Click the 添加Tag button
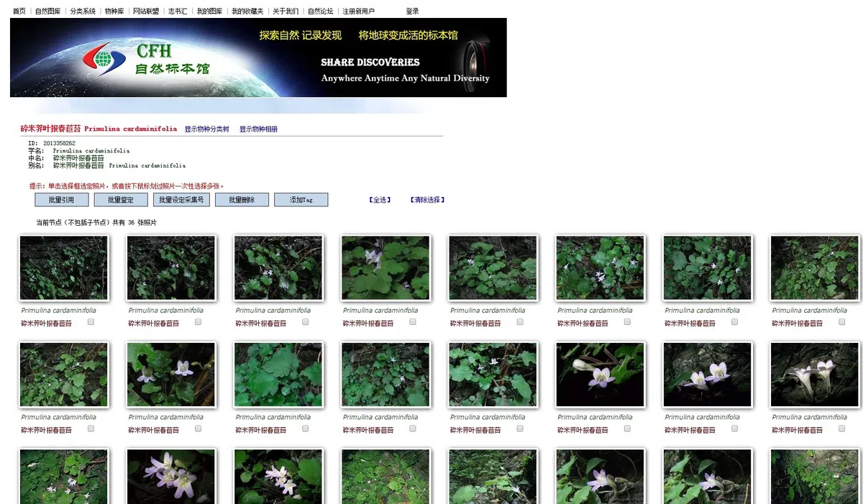Image resolution: width=863 pixels, height=504 pixels. pyautogui.click(x=301, y=200)
